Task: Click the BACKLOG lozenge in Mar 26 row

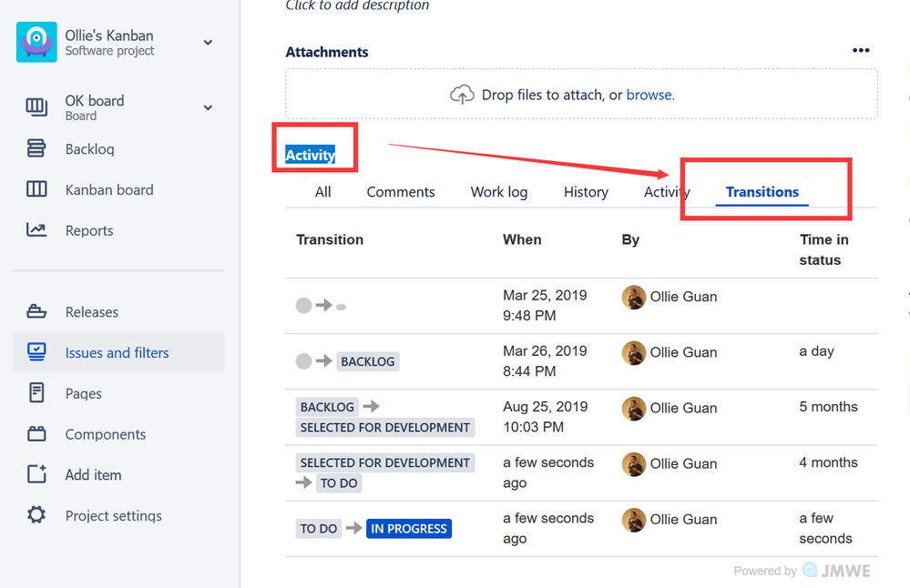Action: pos(367,361)
